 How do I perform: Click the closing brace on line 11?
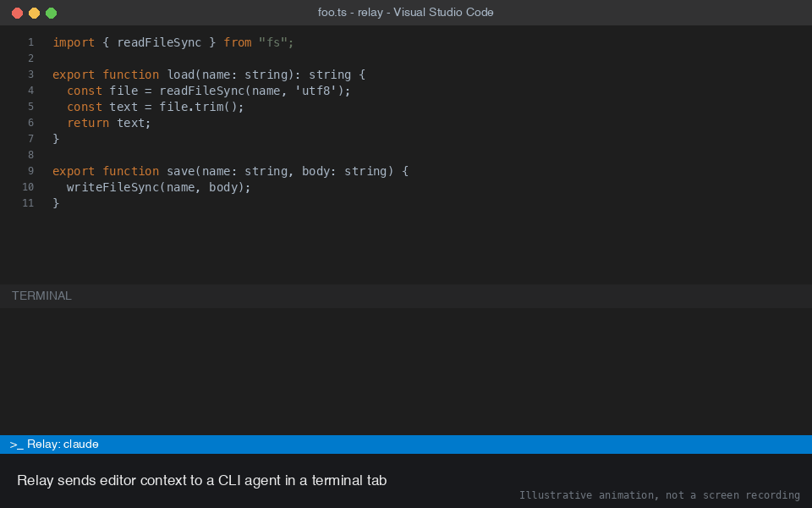[x=56, y=203]
